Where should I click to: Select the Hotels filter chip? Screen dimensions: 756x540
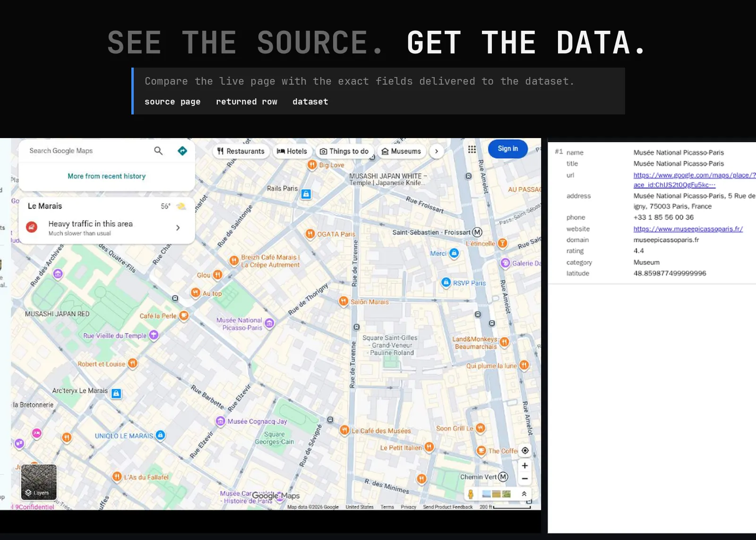[x=292, y=151]
